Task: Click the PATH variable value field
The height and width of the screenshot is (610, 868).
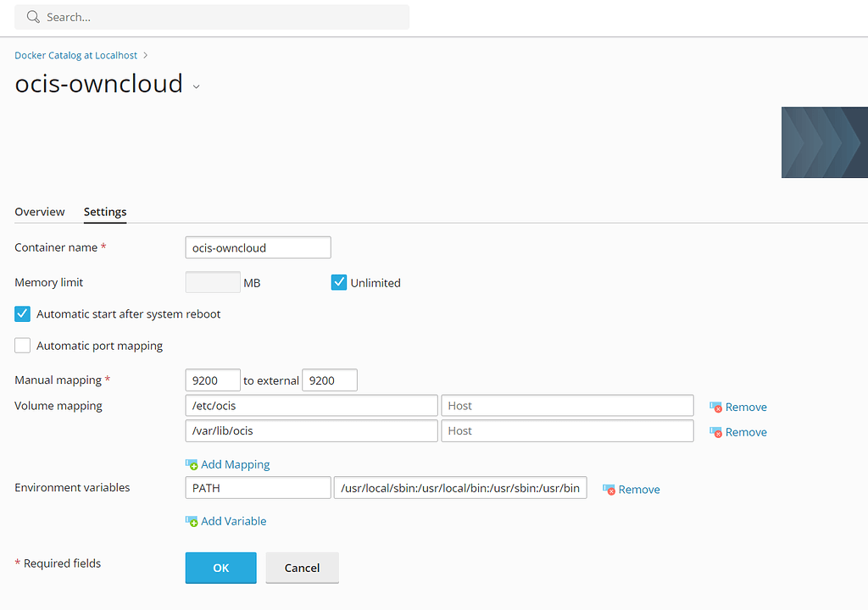Action: 459,487
